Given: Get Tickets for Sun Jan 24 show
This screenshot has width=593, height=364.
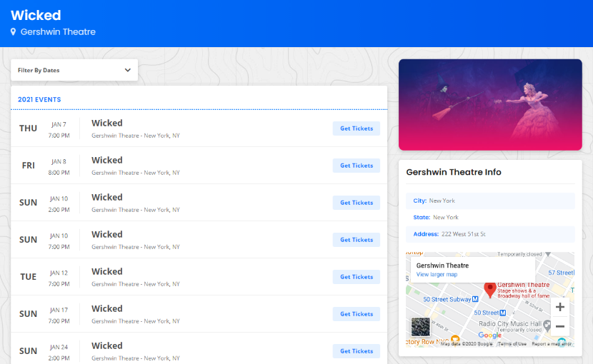Looking at the screenshot, I should coord(357,350).
